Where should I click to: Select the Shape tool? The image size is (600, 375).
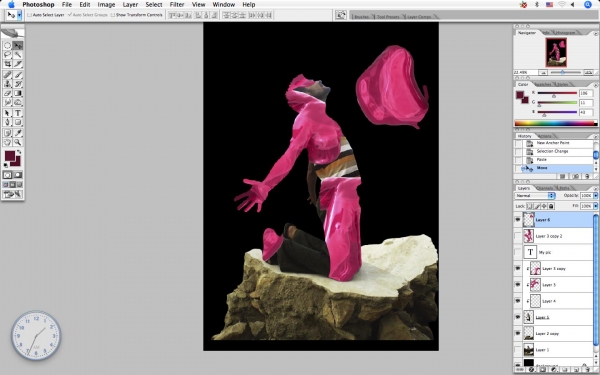tap(18, 122)
